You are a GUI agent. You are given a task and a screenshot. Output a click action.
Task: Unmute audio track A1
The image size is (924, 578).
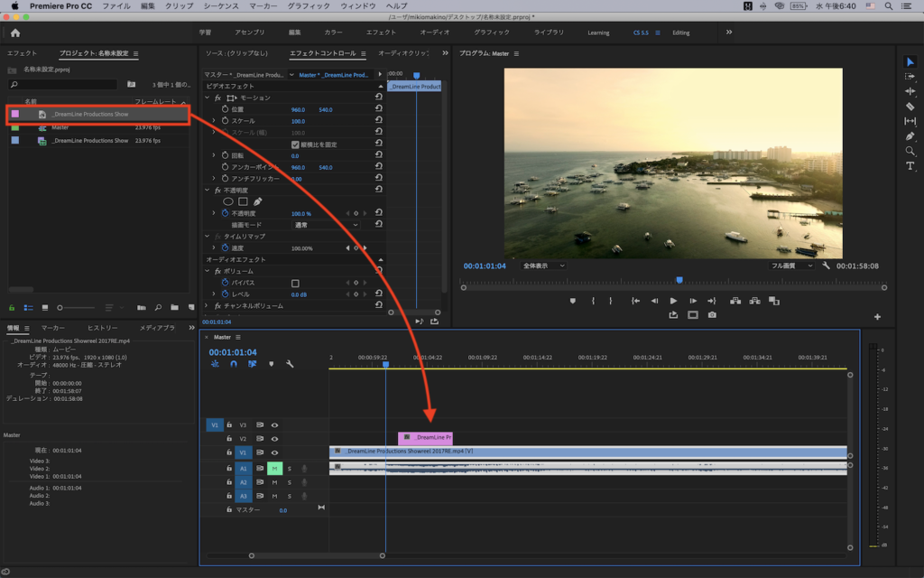274,468
